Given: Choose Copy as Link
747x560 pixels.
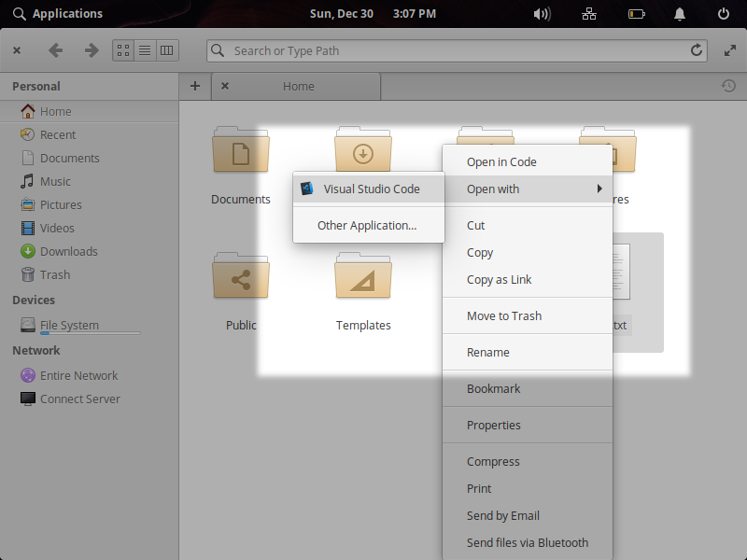Looking at the screenshot, I should (528, 279).
